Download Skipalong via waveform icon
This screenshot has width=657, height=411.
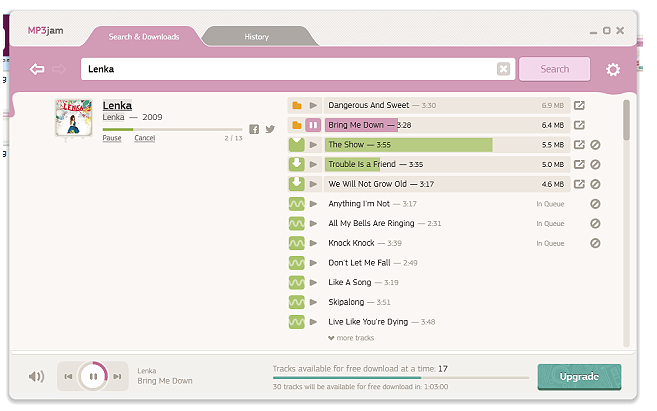tap(297, 302)
